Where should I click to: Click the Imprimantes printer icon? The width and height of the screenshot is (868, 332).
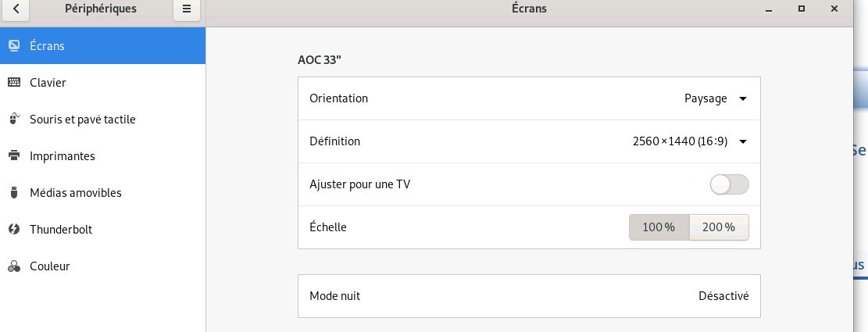click(x=14, y=156)
